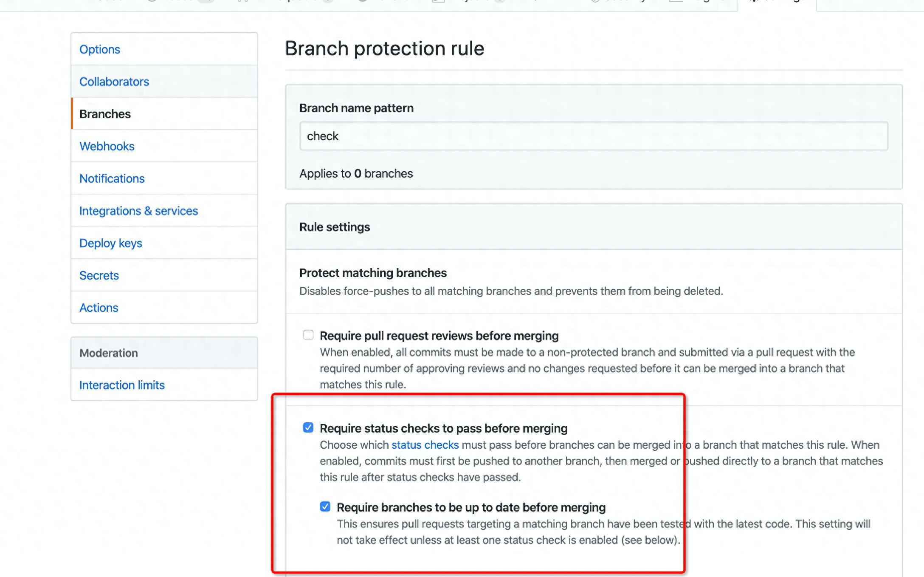
Task: Enable Require pull request reviews checkbox
Action: pyautogui.click(x=308, y=335)
